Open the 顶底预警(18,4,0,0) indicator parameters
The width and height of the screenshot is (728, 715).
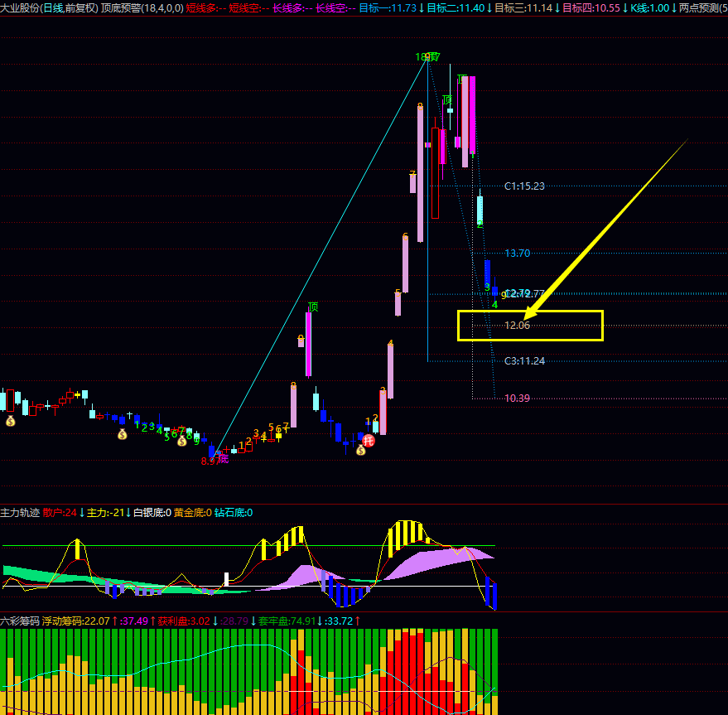pyautogui.click(x=142, y=8)
